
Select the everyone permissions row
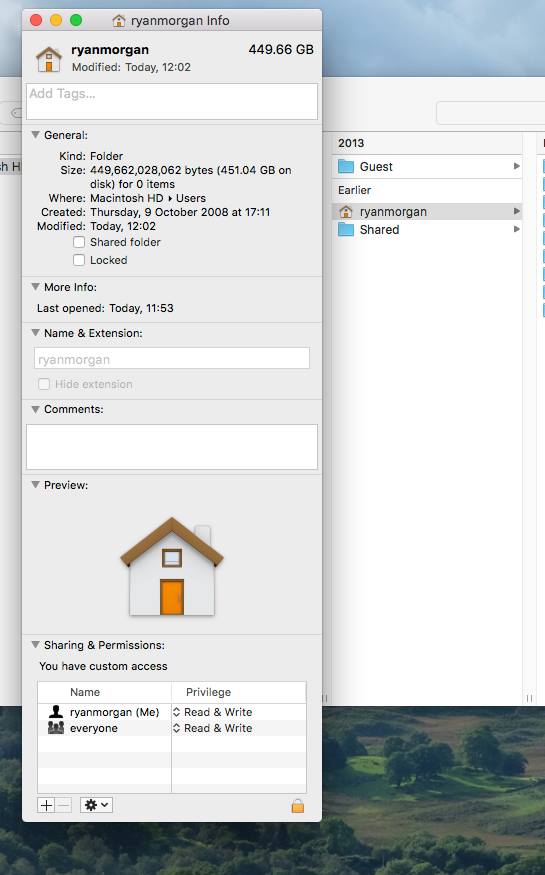coord(172,728)
